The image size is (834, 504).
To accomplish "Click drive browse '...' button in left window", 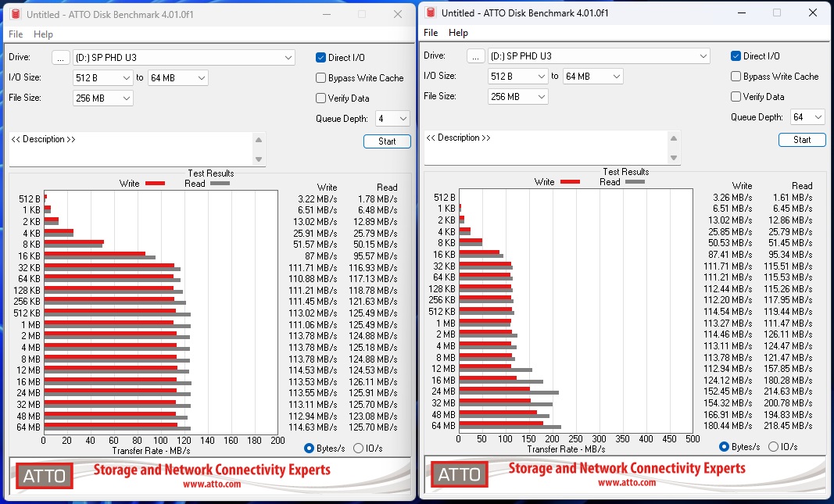I will pos(61,57).
